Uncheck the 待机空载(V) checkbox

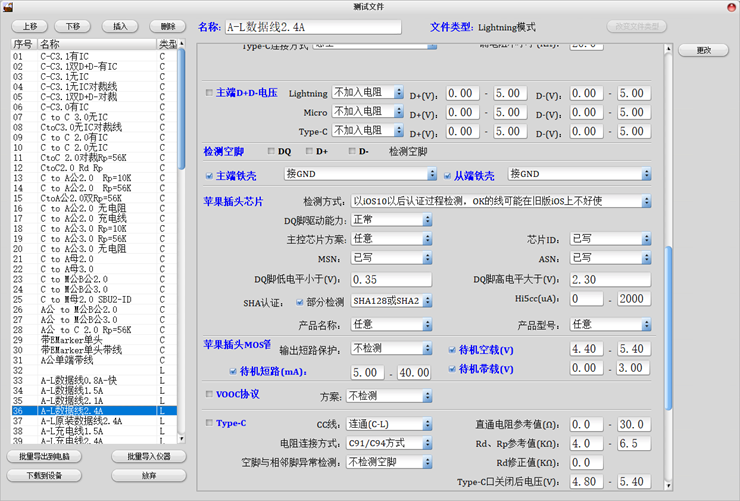pyautogui.click(x=453, y=350)
